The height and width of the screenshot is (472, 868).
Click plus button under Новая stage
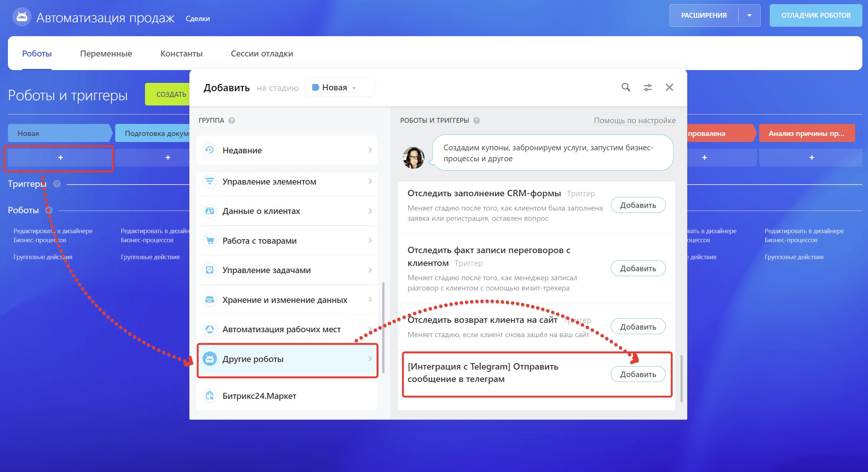[60, 157]
